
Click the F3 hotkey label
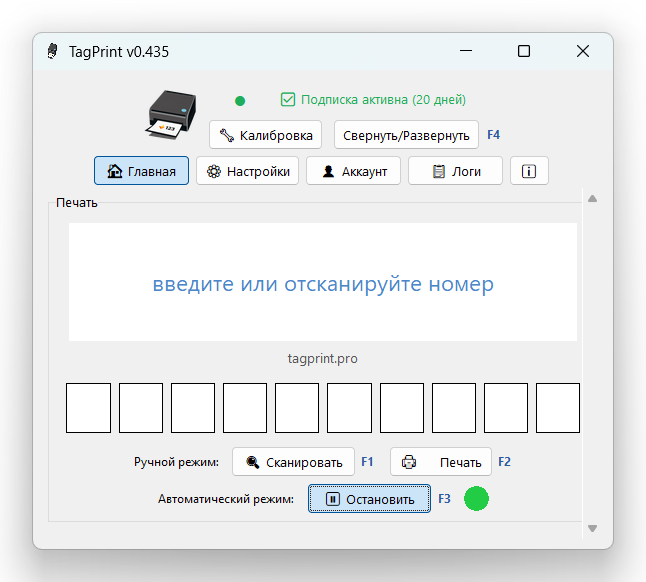(x=444, y=499)
